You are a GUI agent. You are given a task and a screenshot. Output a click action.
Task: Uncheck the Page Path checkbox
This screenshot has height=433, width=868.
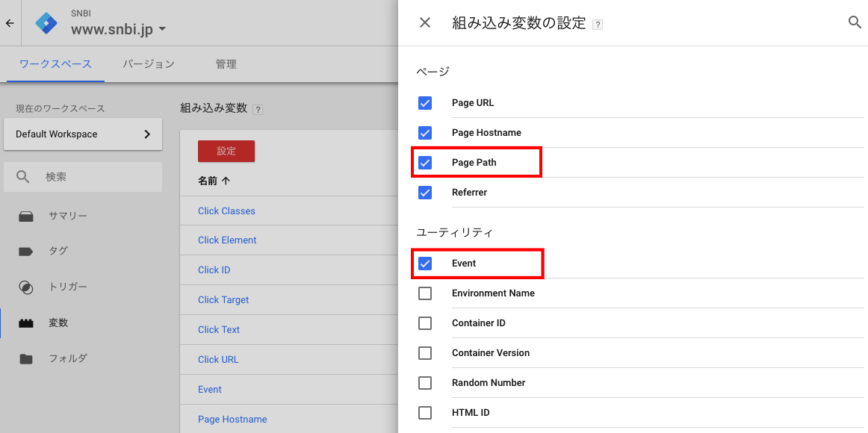[425, 163]
